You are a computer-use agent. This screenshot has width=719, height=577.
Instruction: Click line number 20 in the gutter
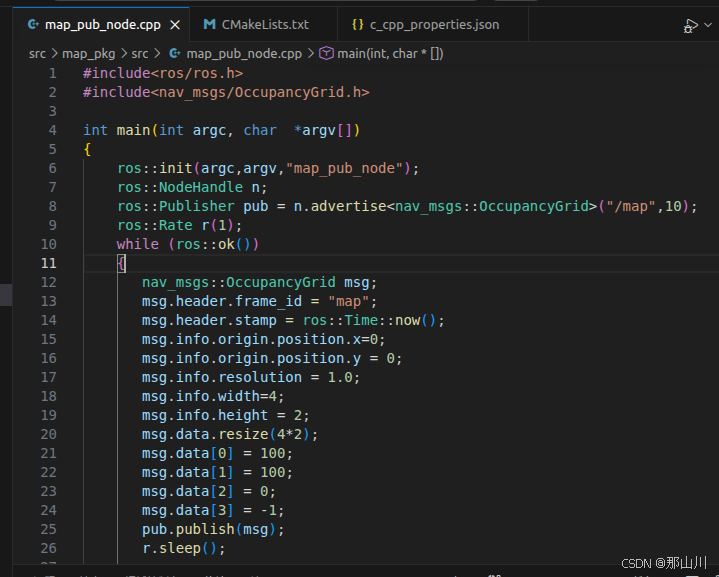point(49,434)
